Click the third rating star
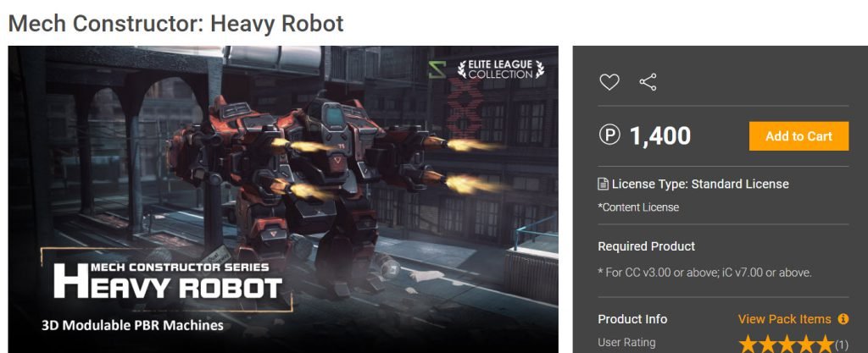Screen dimensions: 868x353 (x=786, y=345)
